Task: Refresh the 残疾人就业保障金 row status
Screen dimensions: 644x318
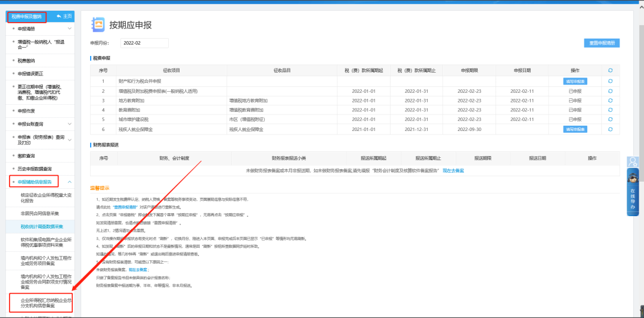Action: click(x=610, y=129)
